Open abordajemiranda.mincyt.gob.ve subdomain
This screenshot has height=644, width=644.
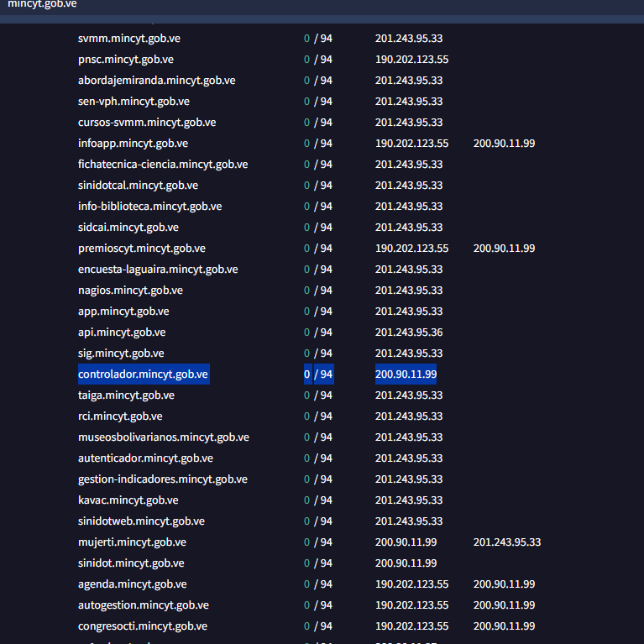click(x=156, y=80)
